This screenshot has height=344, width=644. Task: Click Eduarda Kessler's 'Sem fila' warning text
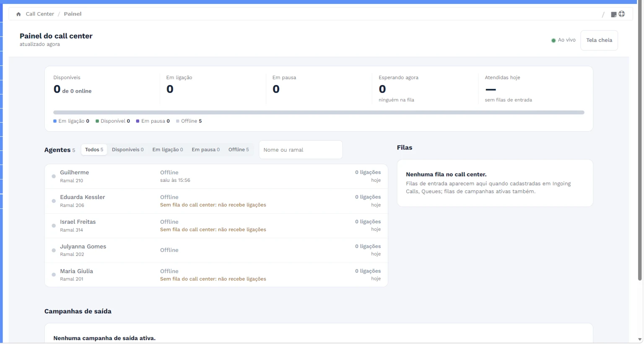213,205
